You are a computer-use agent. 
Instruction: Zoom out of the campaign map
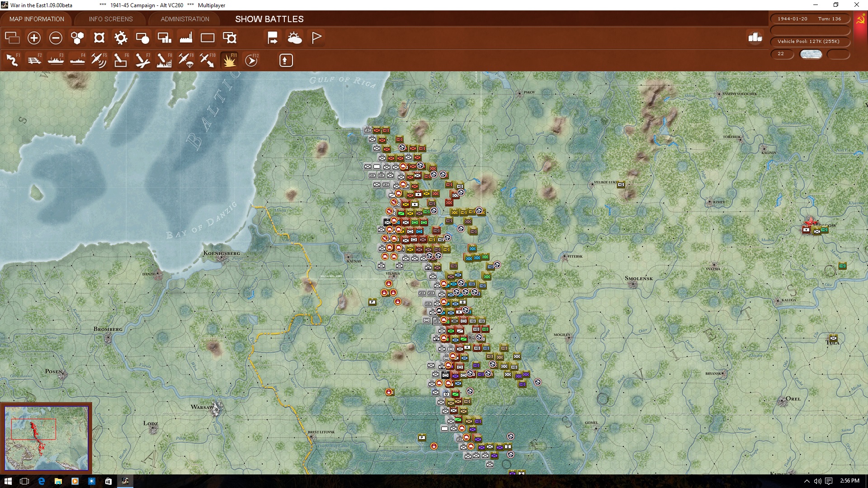click(56, 38)
